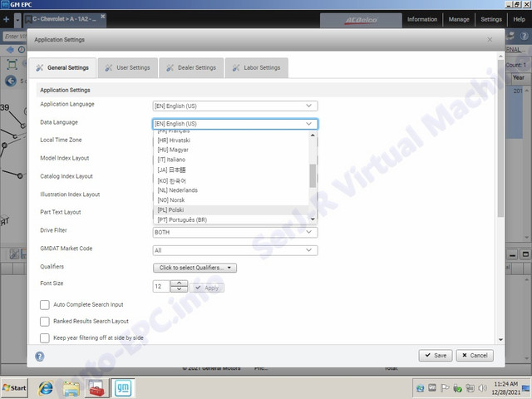The image size is (532, 399).
Task: Click the fit-to-screen icon on the illustration
Action: [x=12, y=65]
